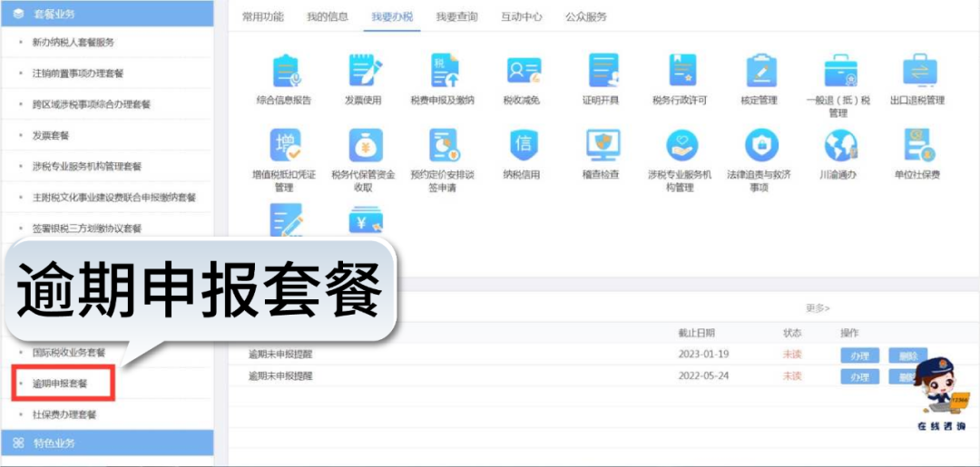This screenshot has height=467, width=980.
Task: Click 办理 for the 2022-05-24 reminder
Action: tap(859, 376)
